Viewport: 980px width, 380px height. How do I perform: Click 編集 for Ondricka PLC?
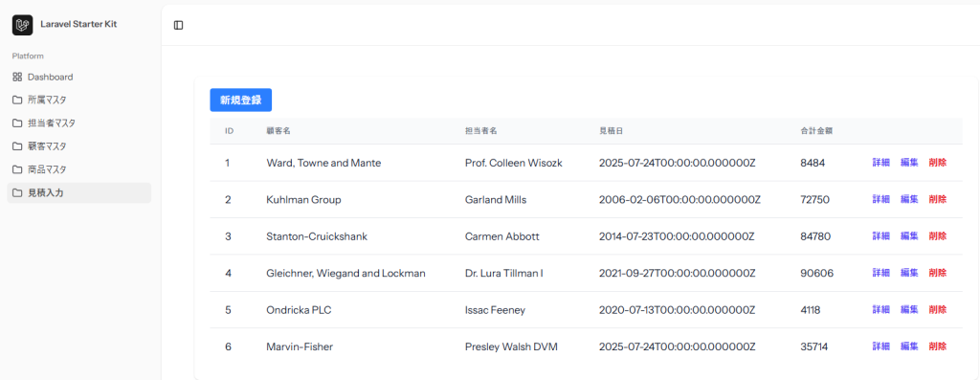pos(909,309)
